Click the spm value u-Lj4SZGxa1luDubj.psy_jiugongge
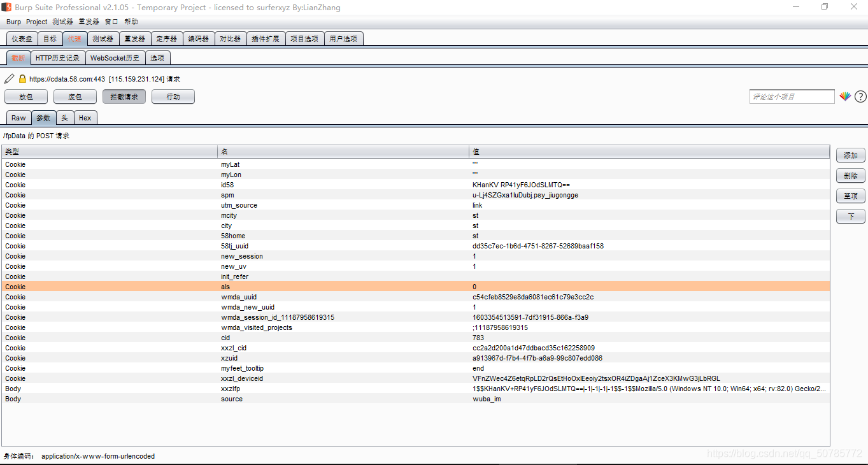868x465 pixels. pyautogui.click(x=525, y=195)
